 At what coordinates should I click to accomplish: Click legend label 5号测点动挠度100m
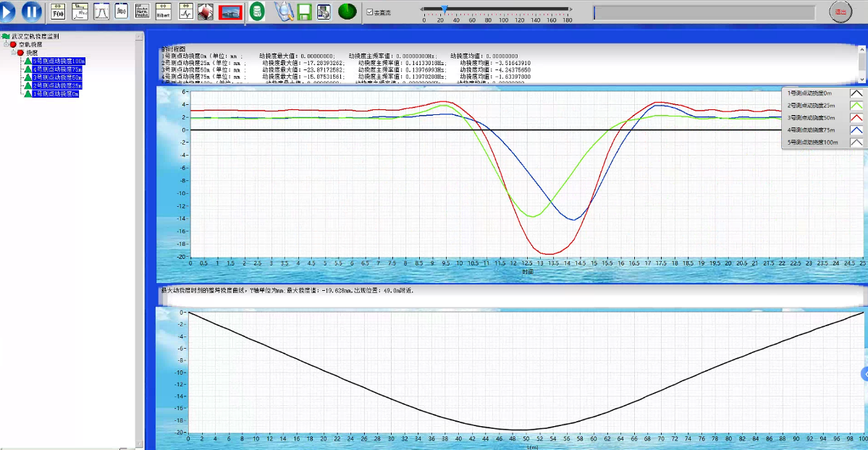coord(813,143)
